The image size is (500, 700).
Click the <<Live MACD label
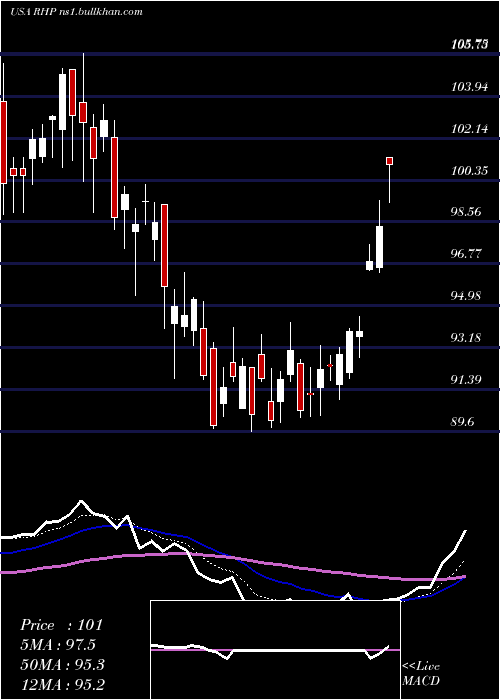421,673
